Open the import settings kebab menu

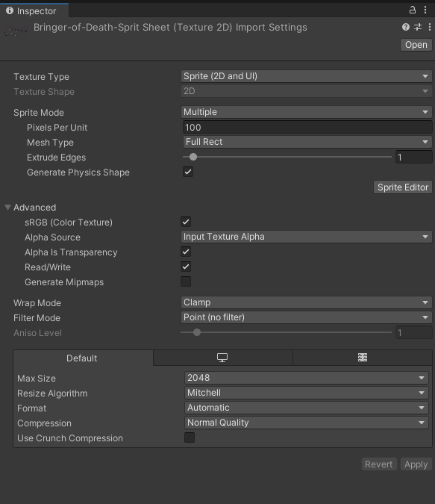[x=430, y=27]
